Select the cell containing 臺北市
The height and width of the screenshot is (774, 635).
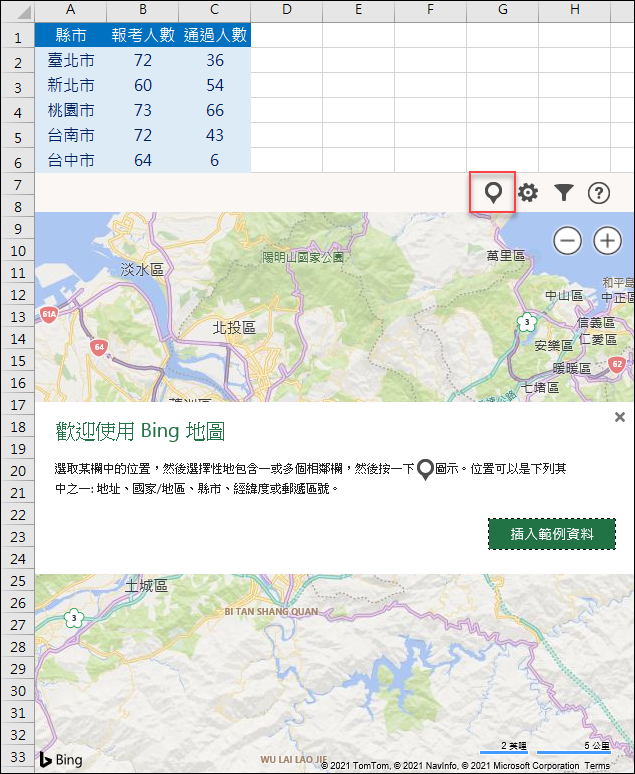pyautogui.click(x=71, y=60)
